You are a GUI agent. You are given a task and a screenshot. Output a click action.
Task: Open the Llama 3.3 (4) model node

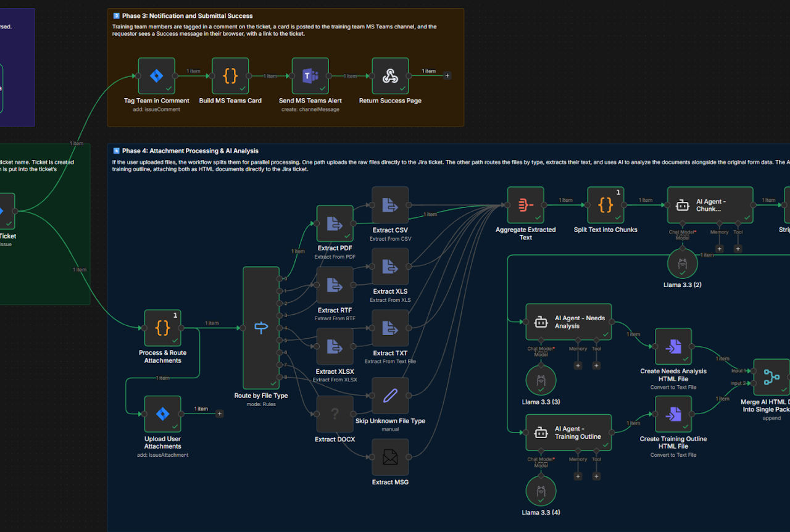pyautogui.click(x=541, y=491)
